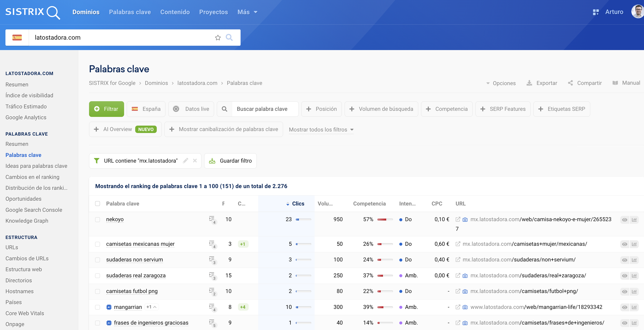The image size is (644, 330).
Task: Remove the URL contiene filter with X
Action: click(195, 161)
